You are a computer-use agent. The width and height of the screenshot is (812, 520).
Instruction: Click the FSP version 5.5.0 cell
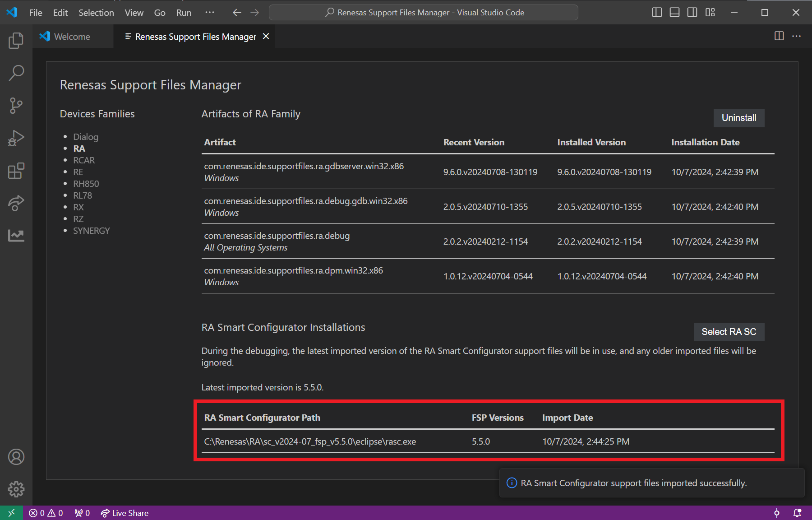point(481,441)
